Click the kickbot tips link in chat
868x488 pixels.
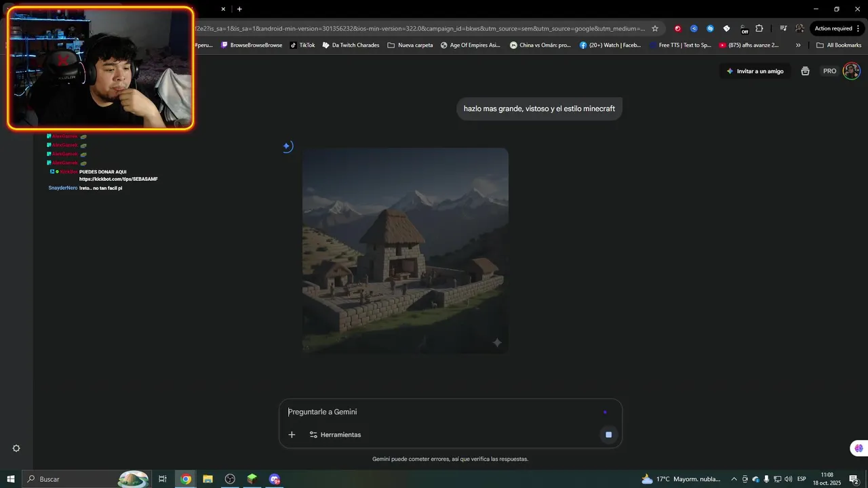click(x=118, y=179)
